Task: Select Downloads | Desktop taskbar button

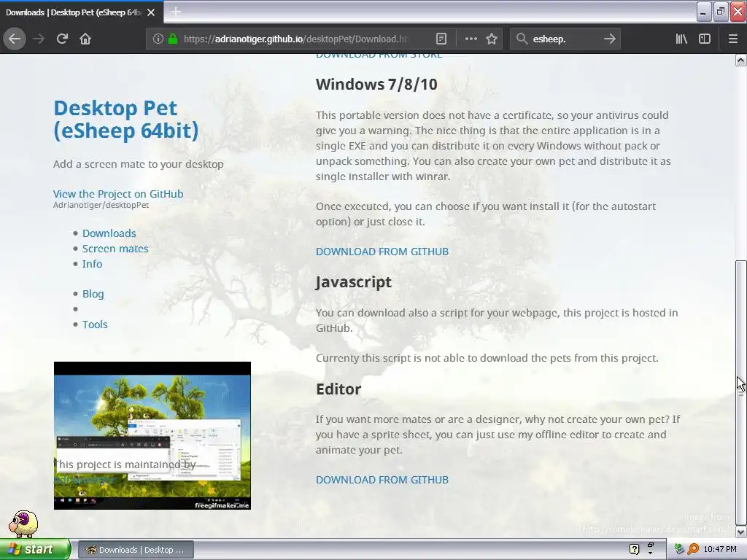Action: click(136, 550)
